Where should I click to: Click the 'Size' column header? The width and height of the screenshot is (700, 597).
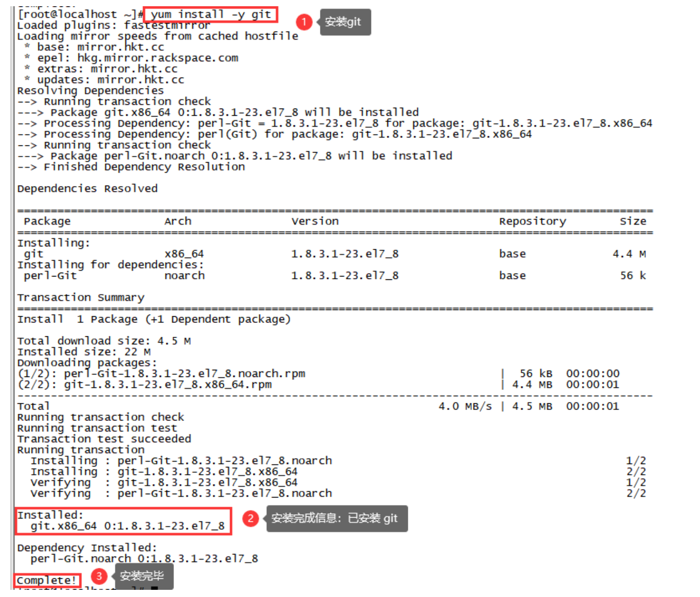coord(633,221)
